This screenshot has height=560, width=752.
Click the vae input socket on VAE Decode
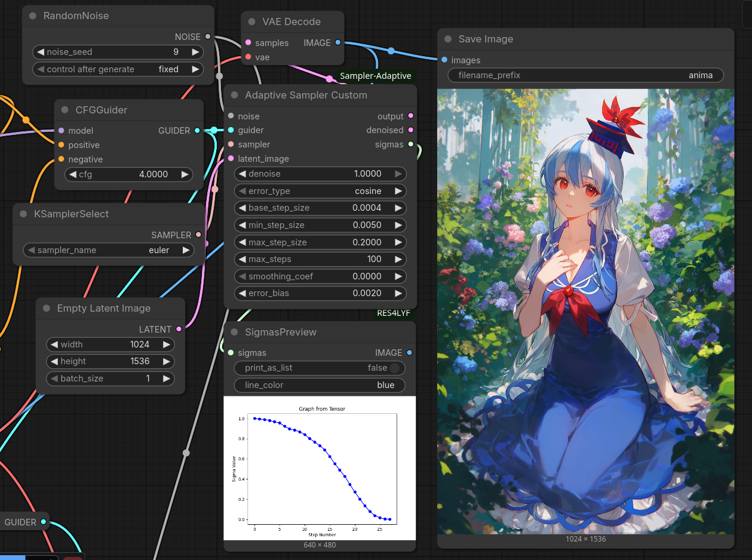pos(248,57)
